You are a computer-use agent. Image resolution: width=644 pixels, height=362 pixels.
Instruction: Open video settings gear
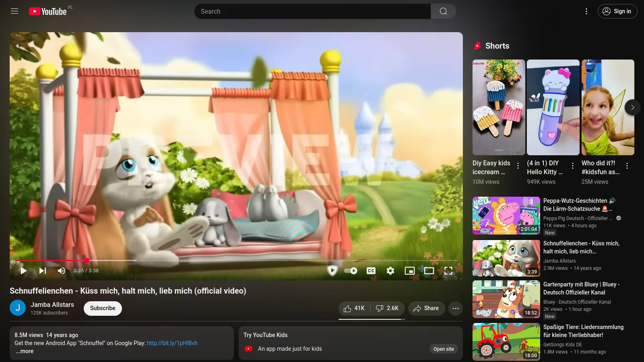390,271
